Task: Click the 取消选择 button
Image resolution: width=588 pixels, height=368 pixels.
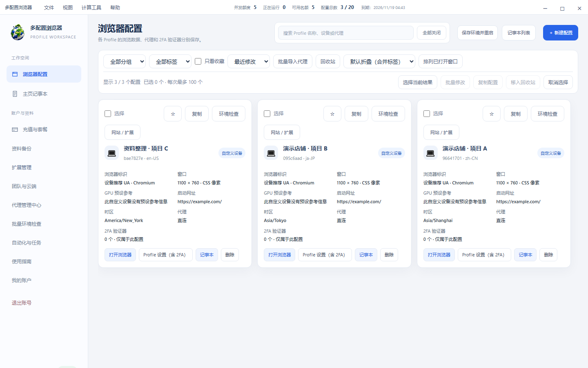Action: 558,82
